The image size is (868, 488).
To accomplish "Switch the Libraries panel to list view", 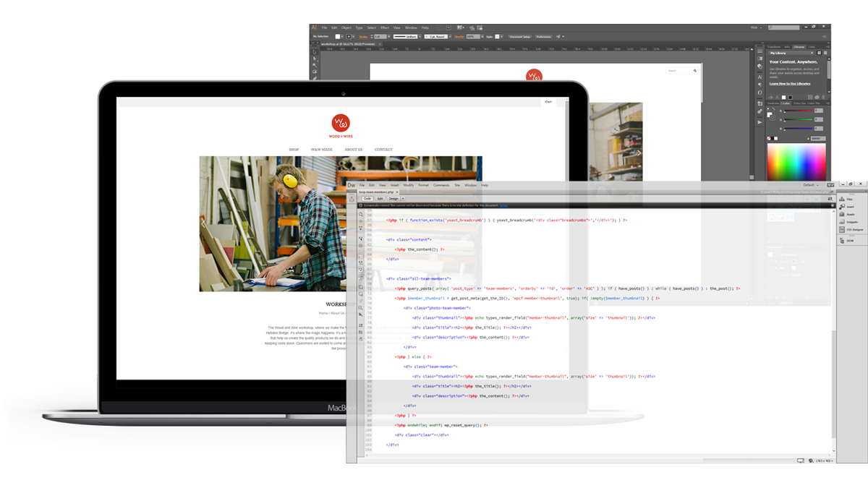I will click(824, 53).
